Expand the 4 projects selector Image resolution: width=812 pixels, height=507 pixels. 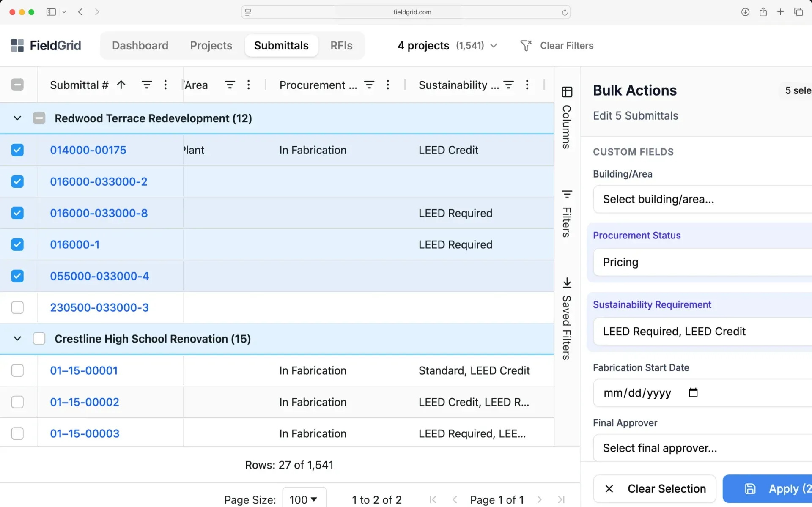(x=494, y=45)
